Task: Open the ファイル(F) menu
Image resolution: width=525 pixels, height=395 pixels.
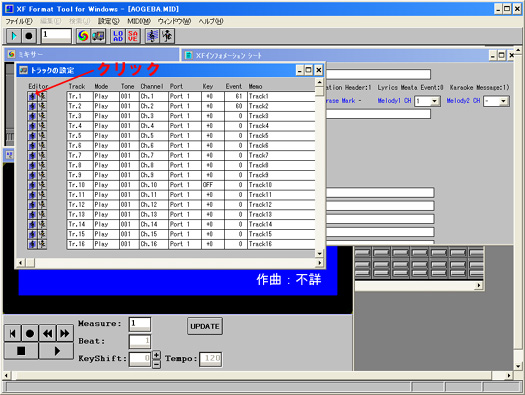Action: point(19,21)
